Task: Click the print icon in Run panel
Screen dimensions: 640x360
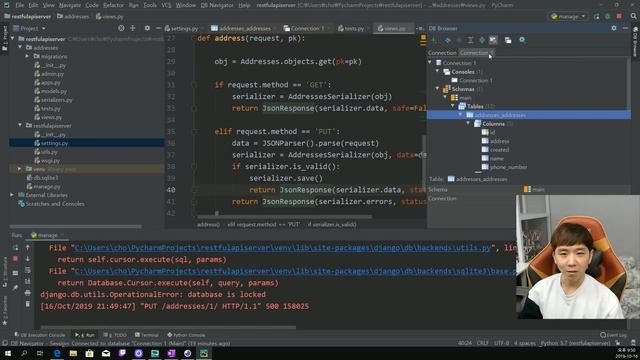Action: click(28, 293)
